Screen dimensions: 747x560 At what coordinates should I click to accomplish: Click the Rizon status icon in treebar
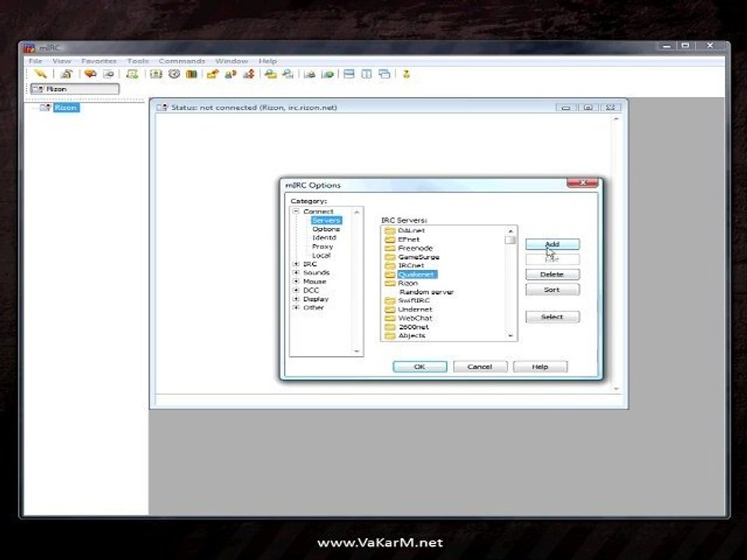[45, 107]
